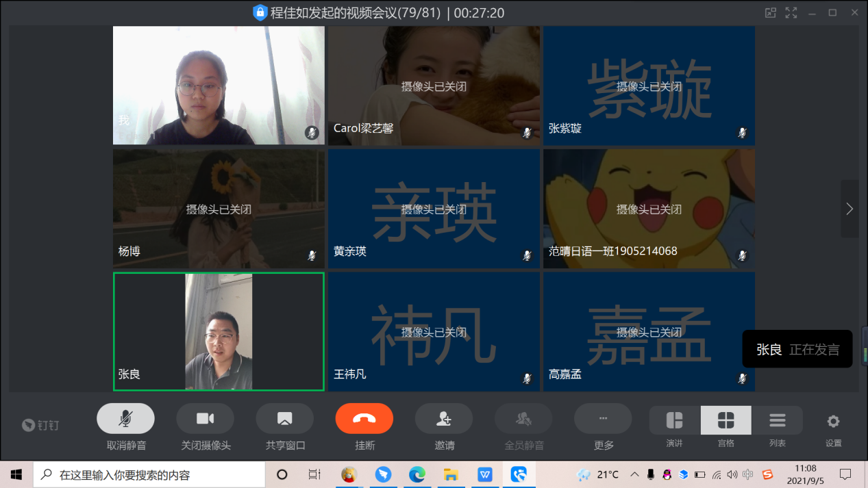Viewport: 868px width, 488px height.
Task: Turn off camera with 关闭摄像头 button
Action: (x=205, y=419)
